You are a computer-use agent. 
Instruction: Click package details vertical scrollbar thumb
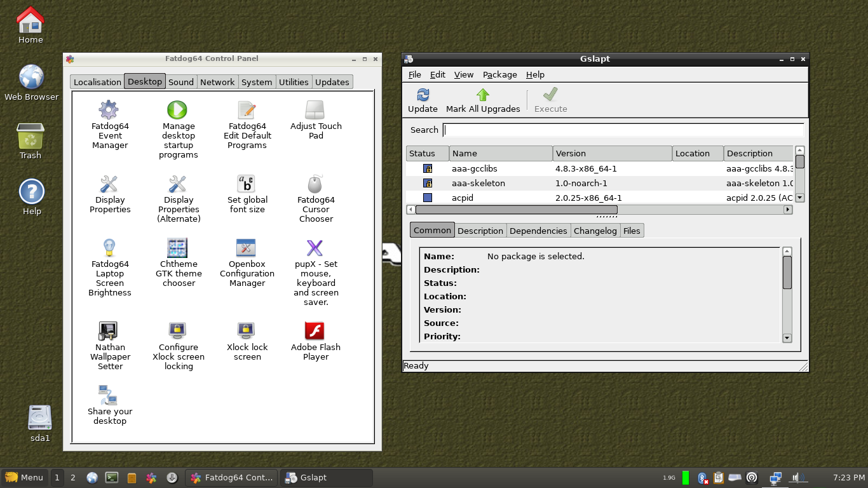[x=787, y=273]
